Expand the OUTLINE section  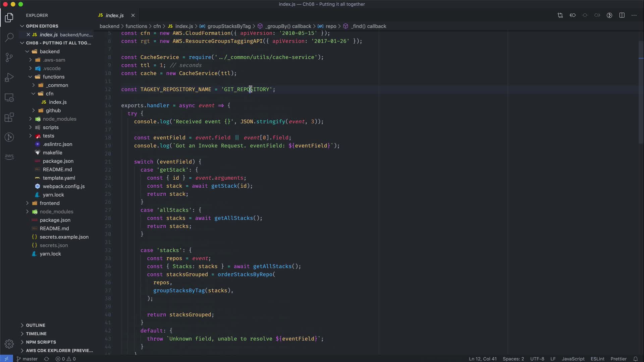click(36, 325)
